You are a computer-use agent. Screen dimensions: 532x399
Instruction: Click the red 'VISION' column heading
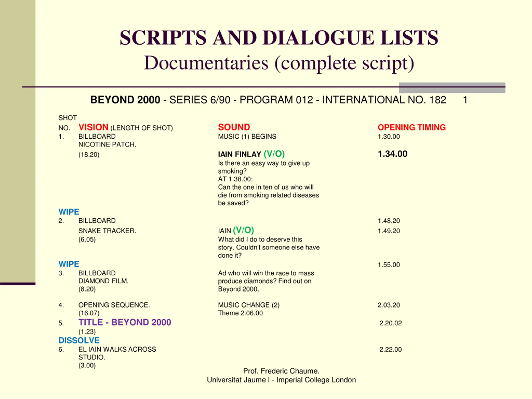pos(93,127)
